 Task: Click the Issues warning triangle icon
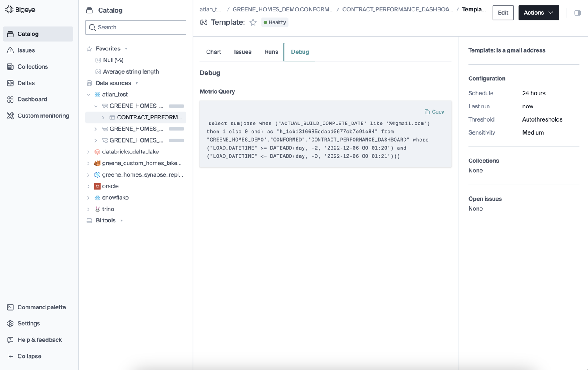click(10, 50)
